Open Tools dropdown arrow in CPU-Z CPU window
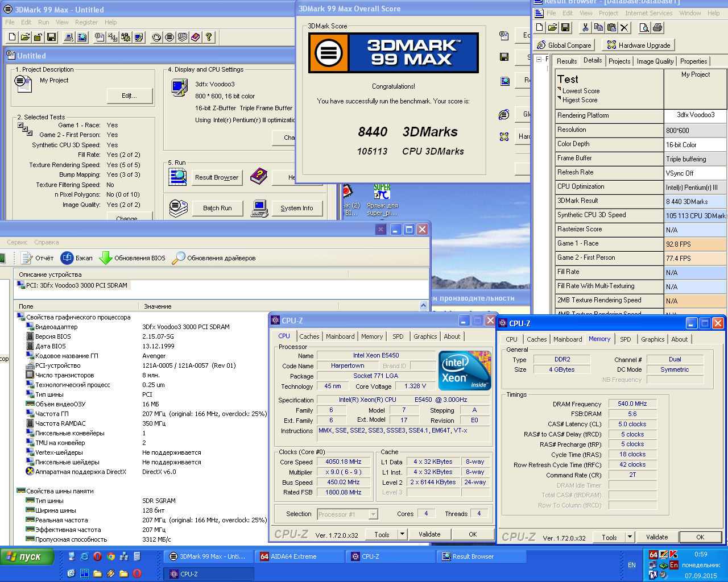728x582 pixels. point(402,534)
